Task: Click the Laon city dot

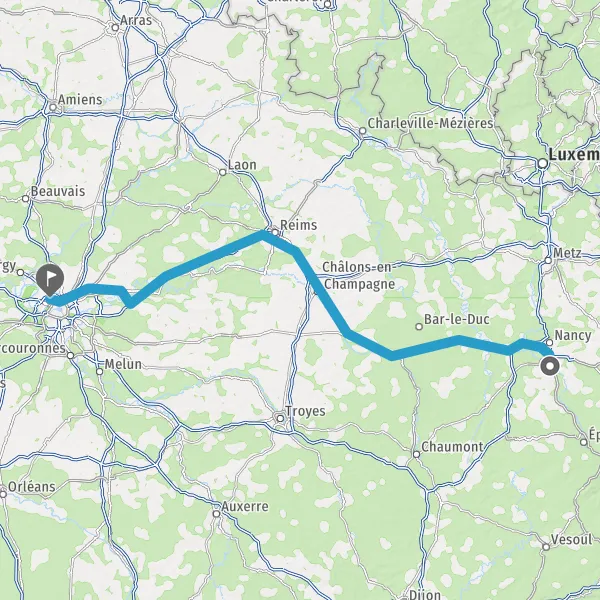Action: click(x=223, y=172)
